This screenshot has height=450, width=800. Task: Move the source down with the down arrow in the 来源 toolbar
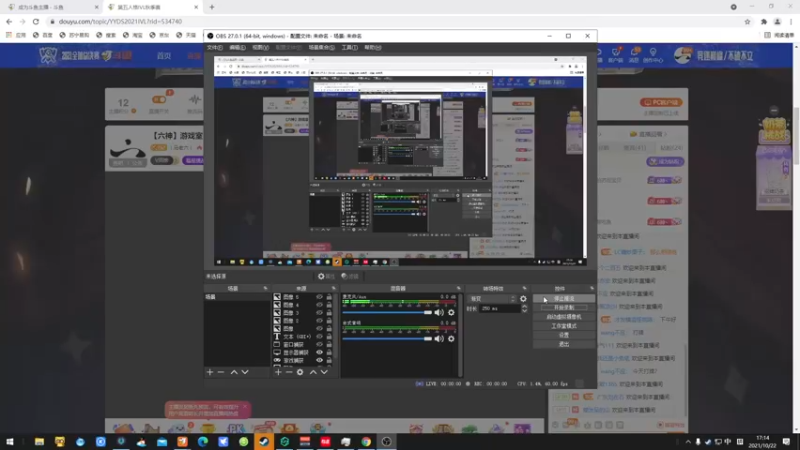[x=324, y=372]
